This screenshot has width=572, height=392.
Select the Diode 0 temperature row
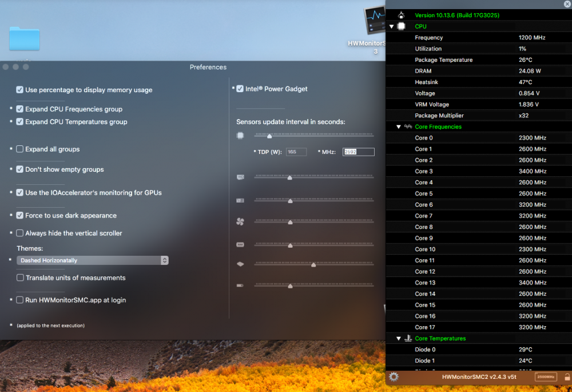pyautogui.click(x=479, y=349)
